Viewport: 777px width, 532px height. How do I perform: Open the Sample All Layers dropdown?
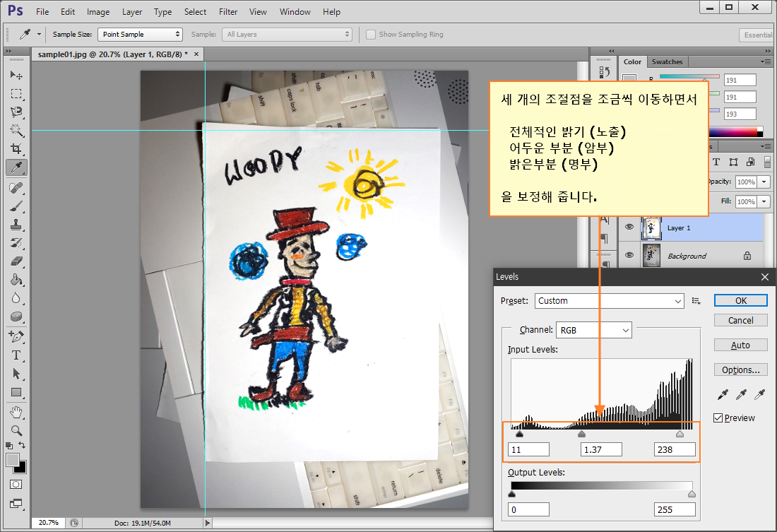tap(288, 34)
